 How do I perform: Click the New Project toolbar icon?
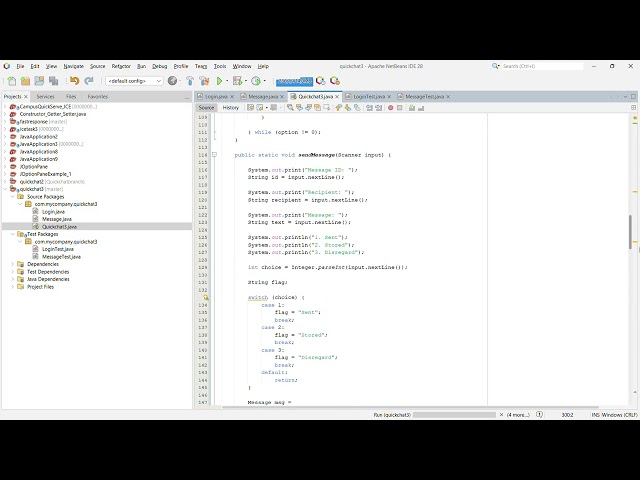[25, 81]
